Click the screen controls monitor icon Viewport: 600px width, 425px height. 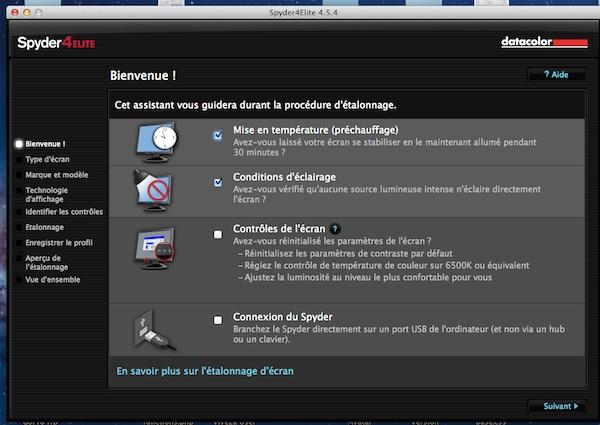[x=155, y=248]
